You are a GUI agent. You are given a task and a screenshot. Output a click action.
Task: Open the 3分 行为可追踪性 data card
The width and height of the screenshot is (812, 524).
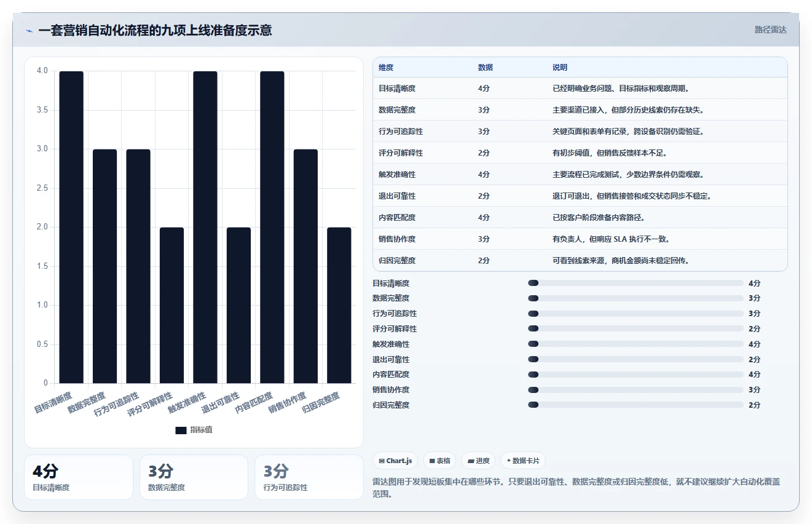tap(309, 477)
